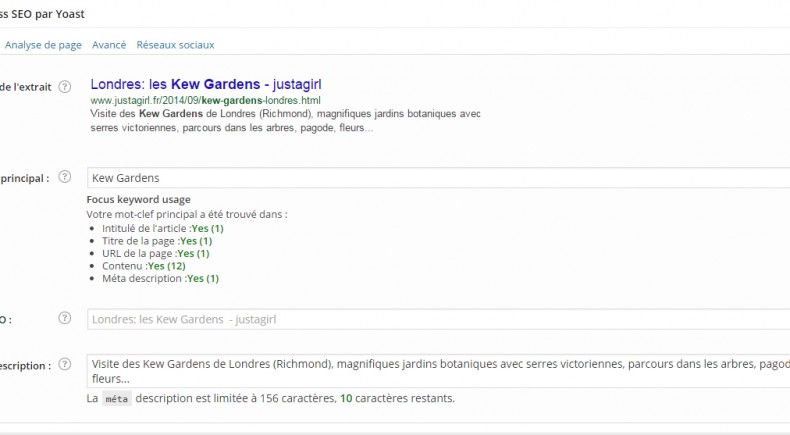The height and width of the screenshot is (435, 790).
Task: Click the 'Votre mot-clef principal a été trouvé' text
Action: 187,214
